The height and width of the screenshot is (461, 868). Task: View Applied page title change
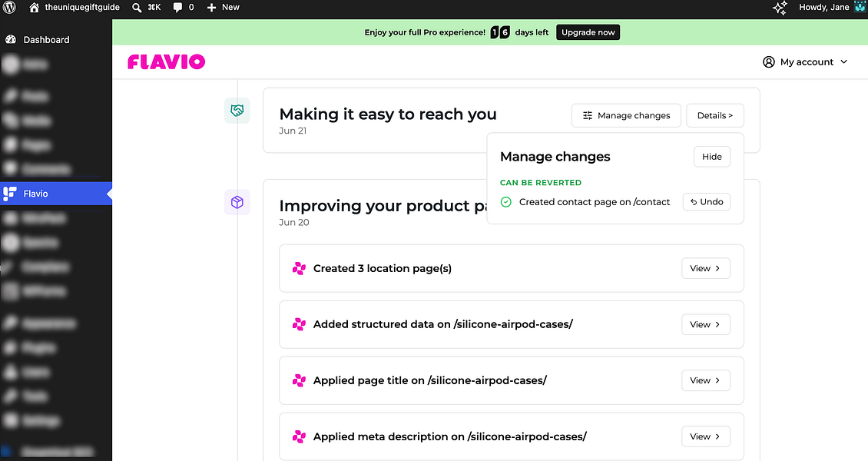[705, 380]
